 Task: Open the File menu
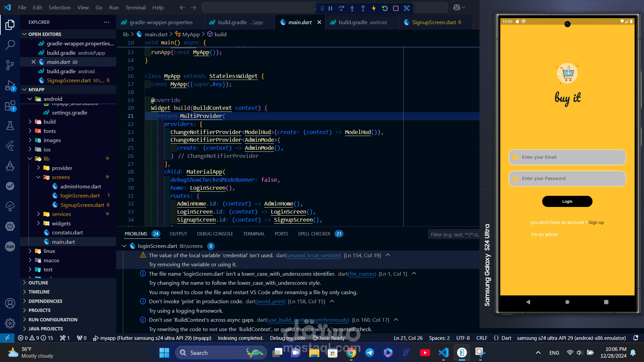point(22,7)
